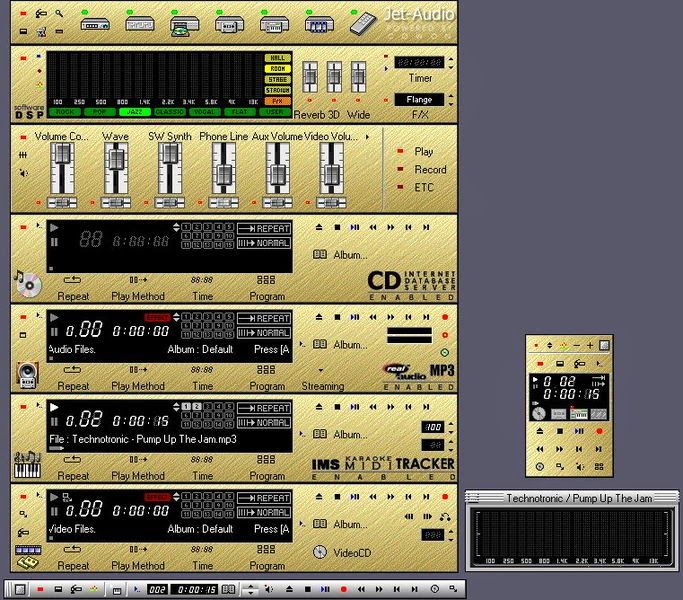Toggle the keyboard MIDI component icon in top bar
The height and width of the screenshot is (600, 683).
click(x=274, y=24)
